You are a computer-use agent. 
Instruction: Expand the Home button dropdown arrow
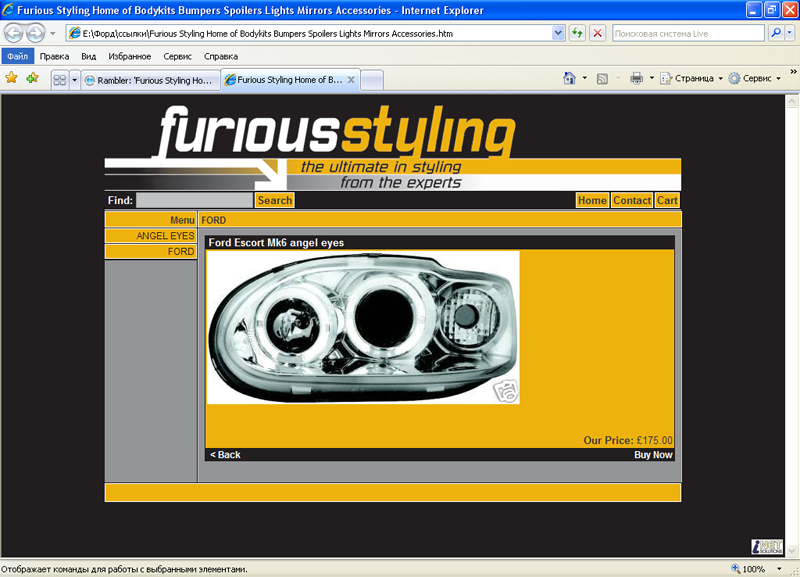pos(585,78)
